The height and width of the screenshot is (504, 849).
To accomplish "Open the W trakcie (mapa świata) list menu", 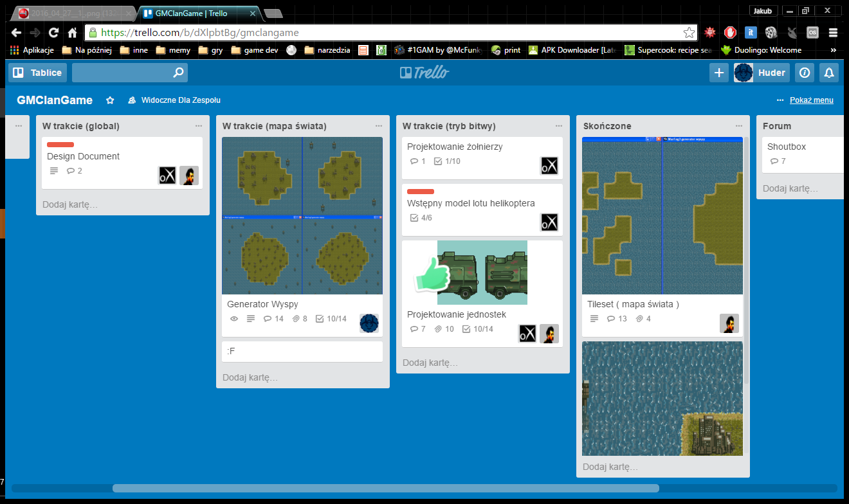I will pos(379,126).
